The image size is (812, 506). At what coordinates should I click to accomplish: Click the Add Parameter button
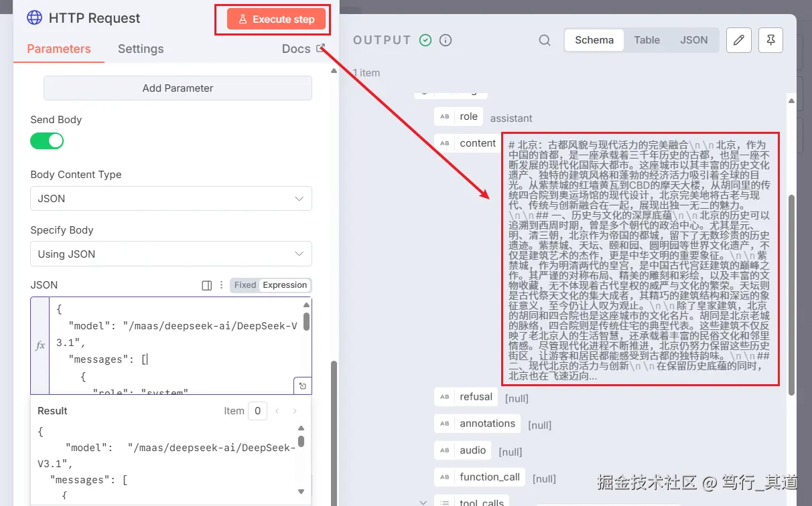(x=178, y=88)
